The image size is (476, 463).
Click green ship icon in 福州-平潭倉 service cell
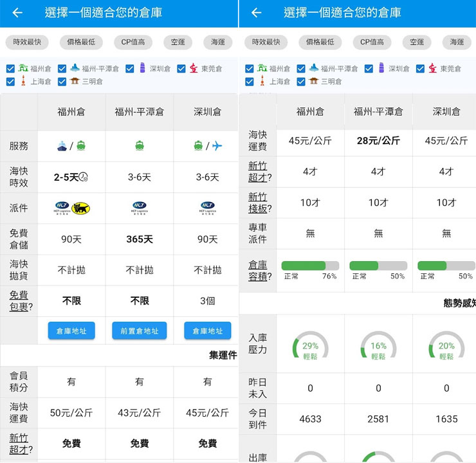click(140, 146)
